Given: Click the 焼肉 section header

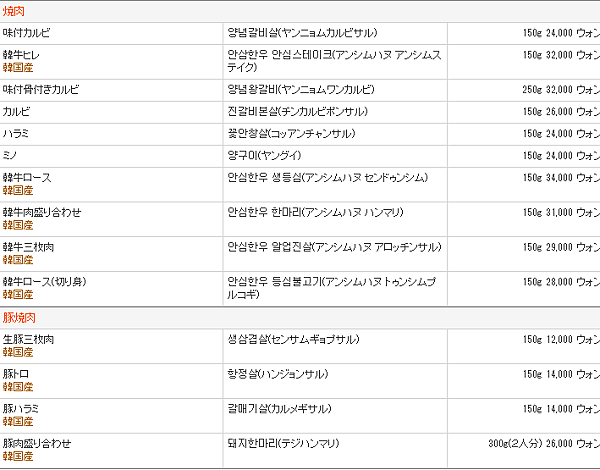Looking at the screenshot, I should click(x=16, y=10).
